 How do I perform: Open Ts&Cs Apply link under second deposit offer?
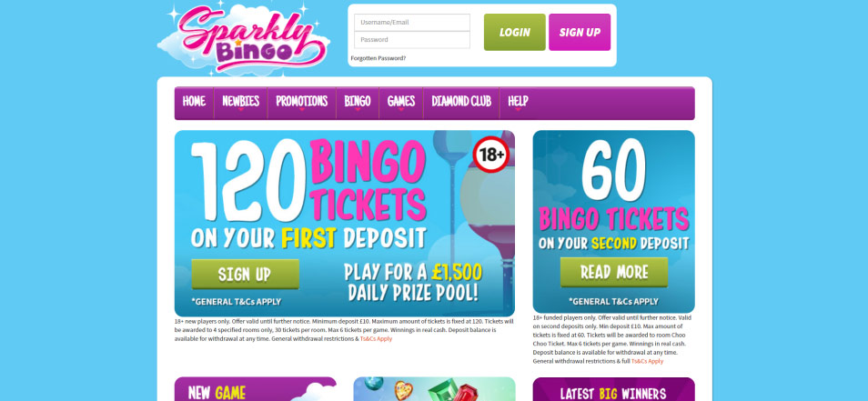click(x=647, y=361)
